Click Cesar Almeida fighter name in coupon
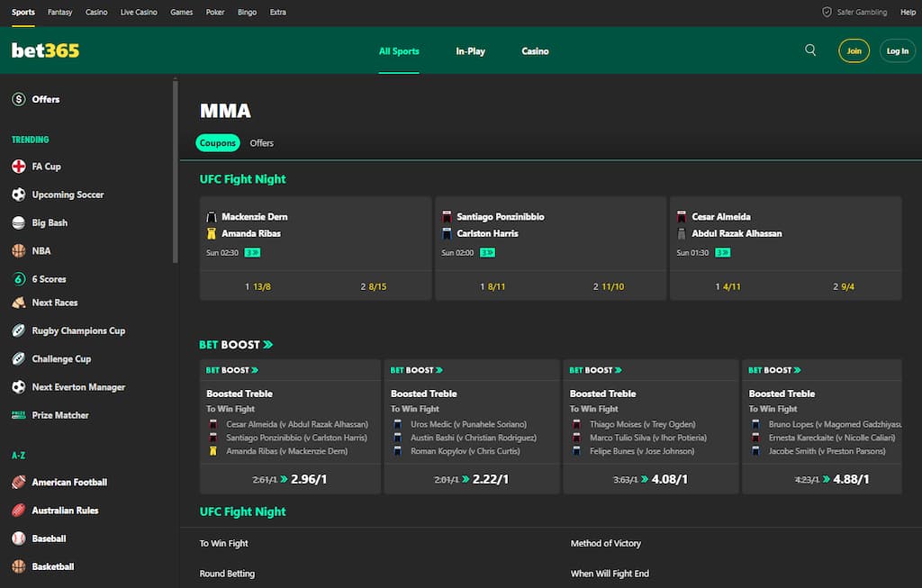922x588 pixels. [x=721, y=217]
